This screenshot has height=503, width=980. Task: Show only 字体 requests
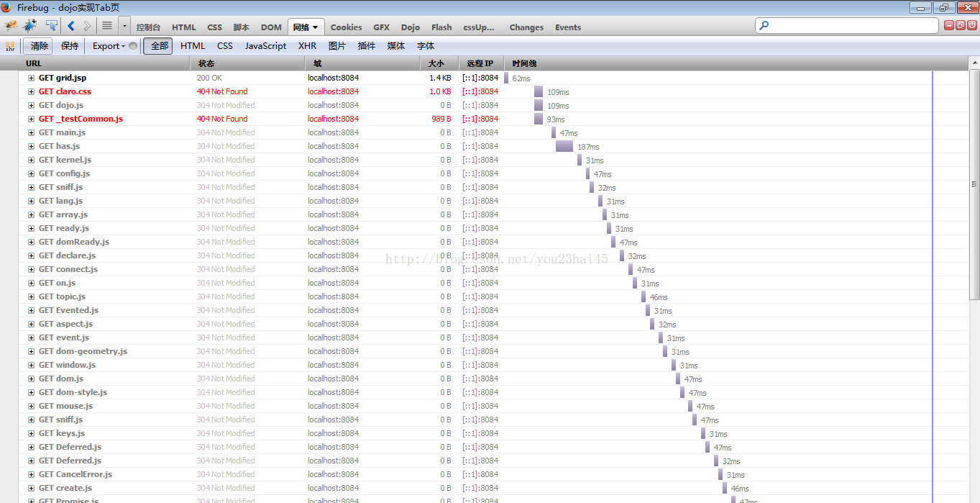coord(426,46)
